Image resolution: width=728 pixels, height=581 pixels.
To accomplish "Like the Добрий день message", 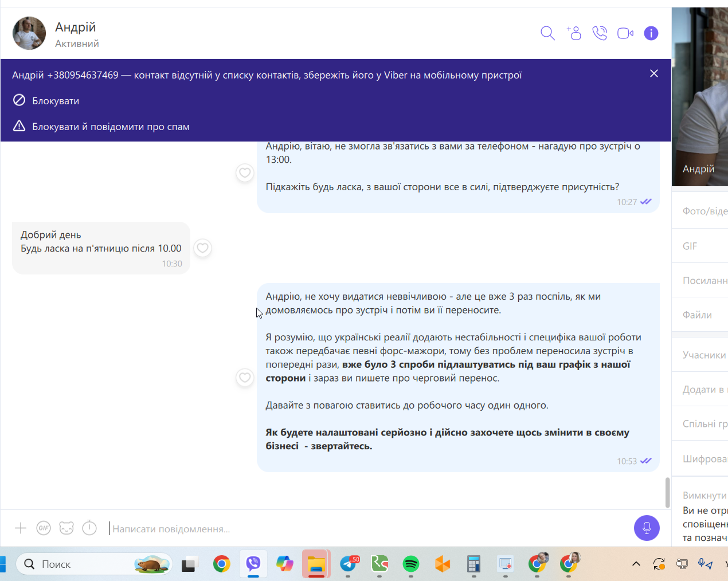I will 202,248.
